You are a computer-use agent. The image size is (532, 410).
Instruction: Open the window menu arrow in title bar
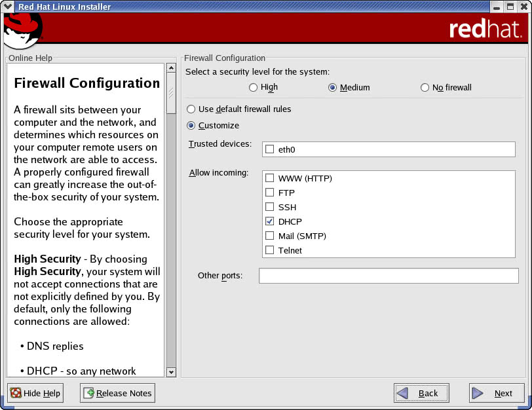[7, 6]
